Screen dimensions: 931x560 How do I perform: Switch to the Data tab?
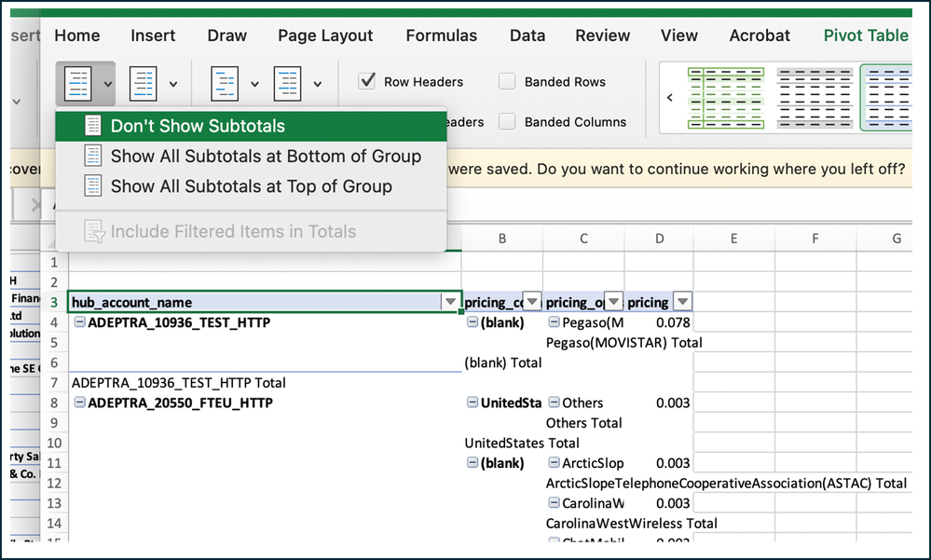coord(527,35)
